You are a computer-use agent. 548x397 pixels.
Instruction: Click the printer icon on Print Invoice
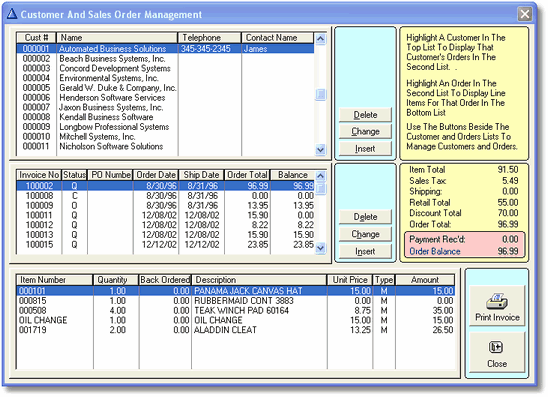click(x=497, y=301)
